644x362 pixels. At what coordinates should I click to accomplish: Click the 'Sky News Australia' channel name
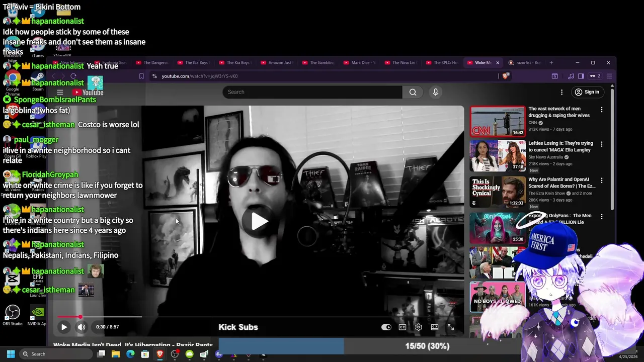[545, 157]
